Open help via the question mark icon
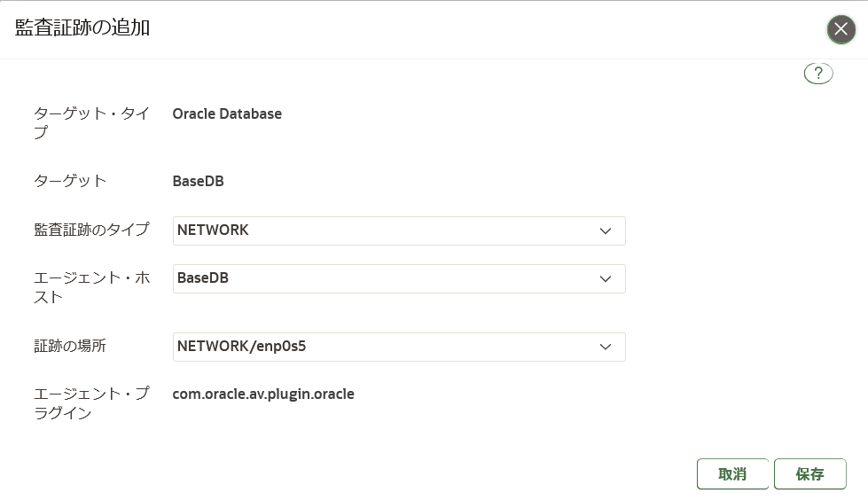The width and height of the screenshot is (868, 500). (818, 73)
